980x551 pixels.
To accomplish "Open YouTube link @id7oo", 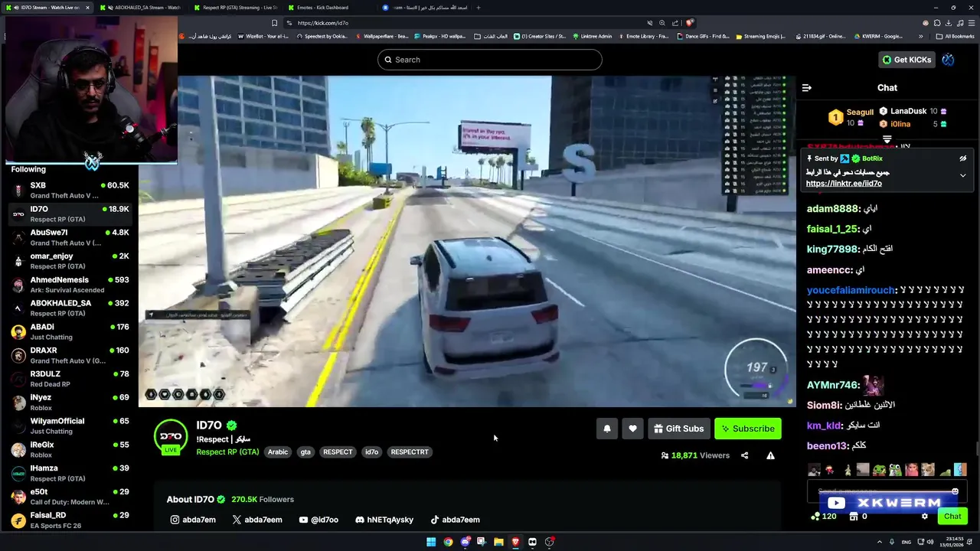I will (x=318, y=520).
